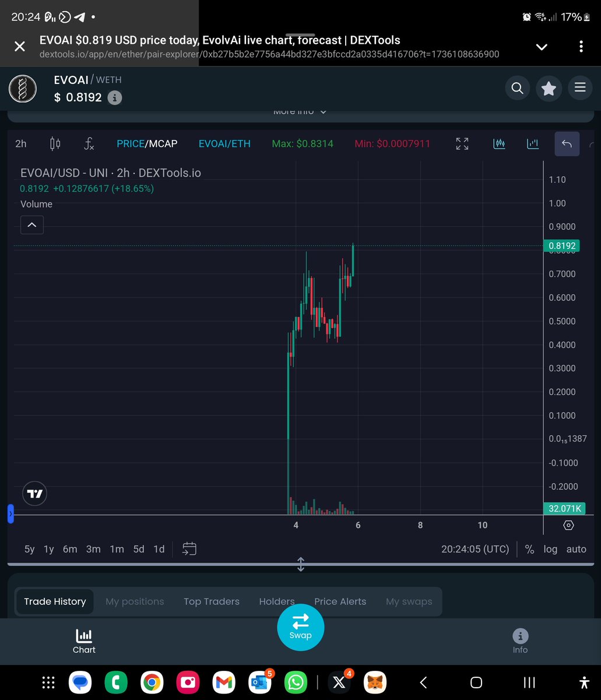
Task: Collapse the Volume indicator legend
Action: [32, 225]
